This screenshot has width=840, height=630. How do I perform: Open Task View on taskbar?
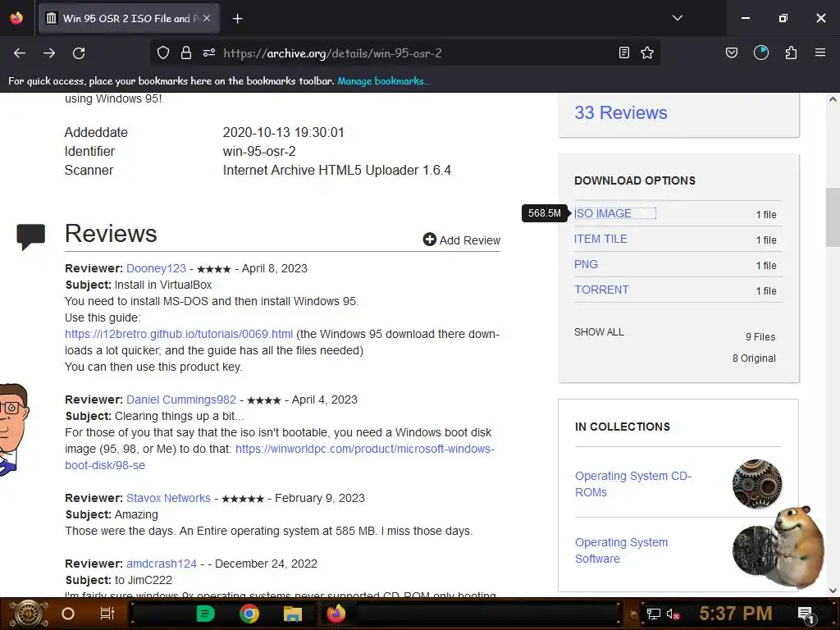click(x=107, y=614)
